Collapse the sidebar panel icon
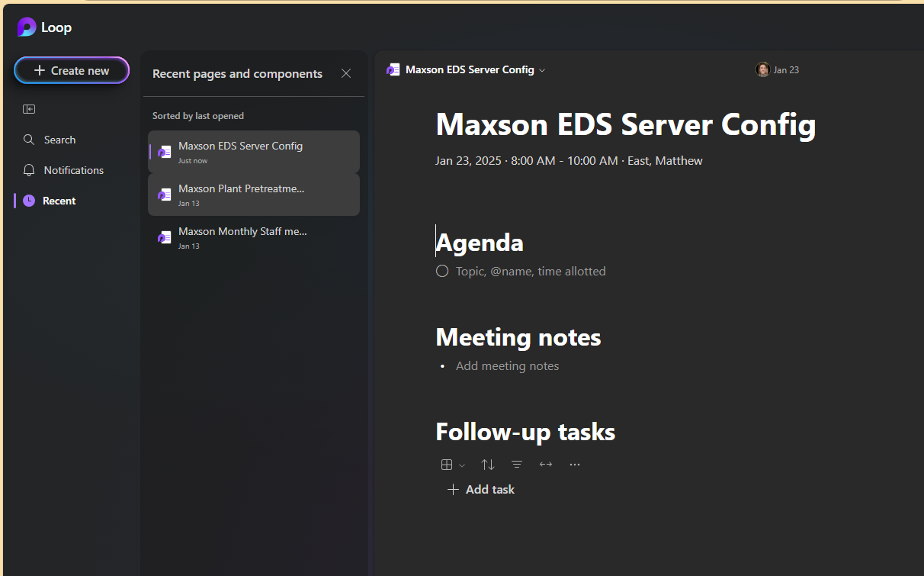Screen dimensions: 924x576 29,109
